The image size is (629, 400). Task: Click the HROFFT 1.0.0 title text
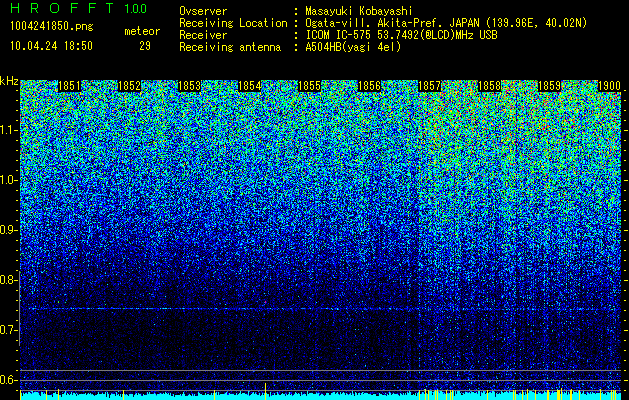tap(78, 8)
